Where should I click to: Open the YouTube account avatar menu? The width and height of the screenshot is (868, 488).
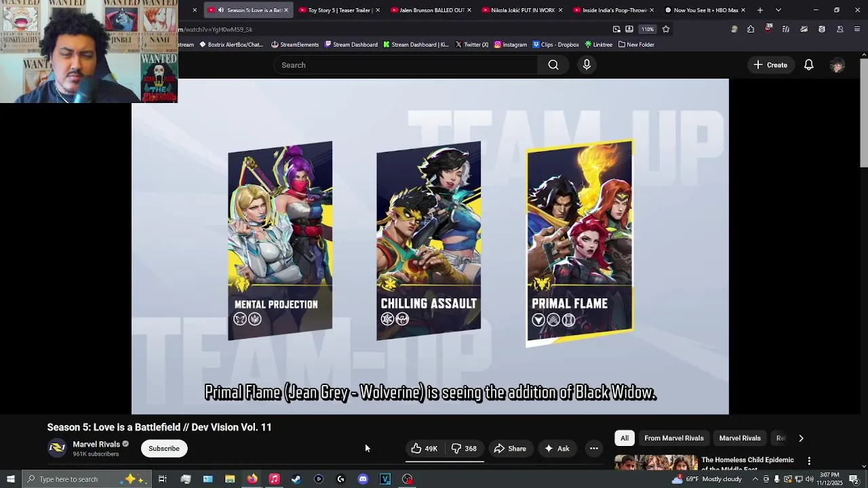[x=837, y=65]
